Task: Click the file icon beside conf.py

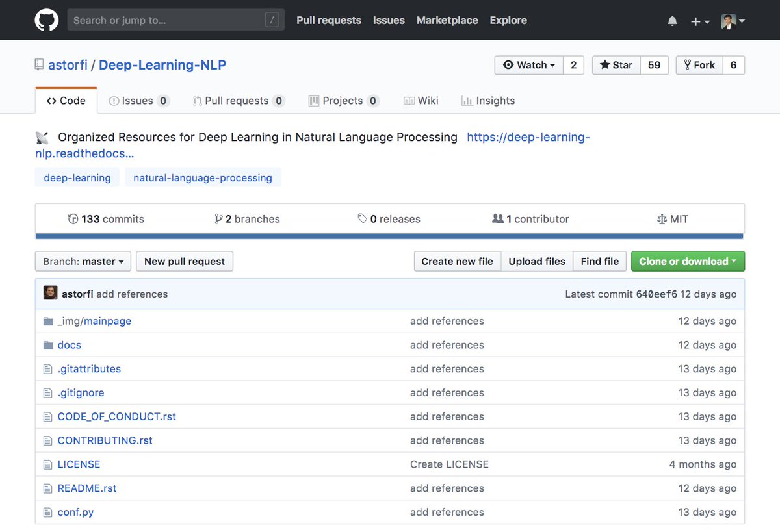Action: 47,513
